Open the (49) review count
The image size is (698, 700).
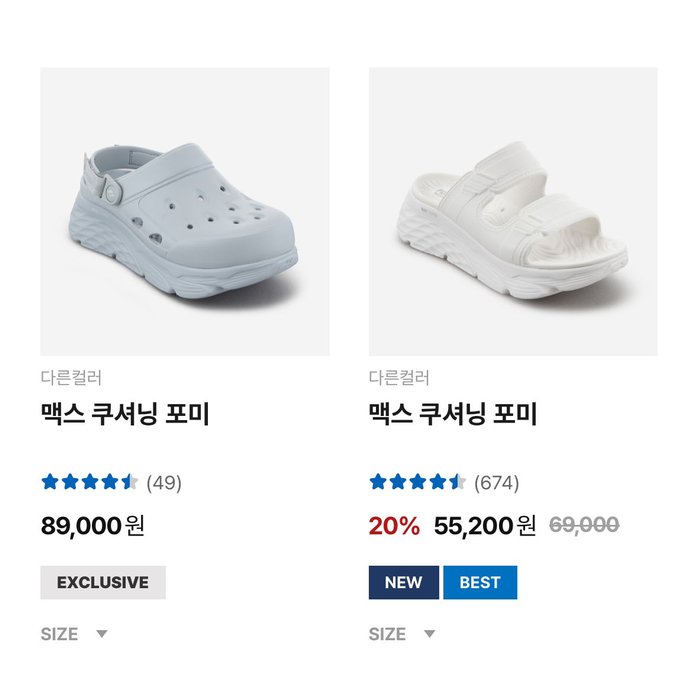164,483
